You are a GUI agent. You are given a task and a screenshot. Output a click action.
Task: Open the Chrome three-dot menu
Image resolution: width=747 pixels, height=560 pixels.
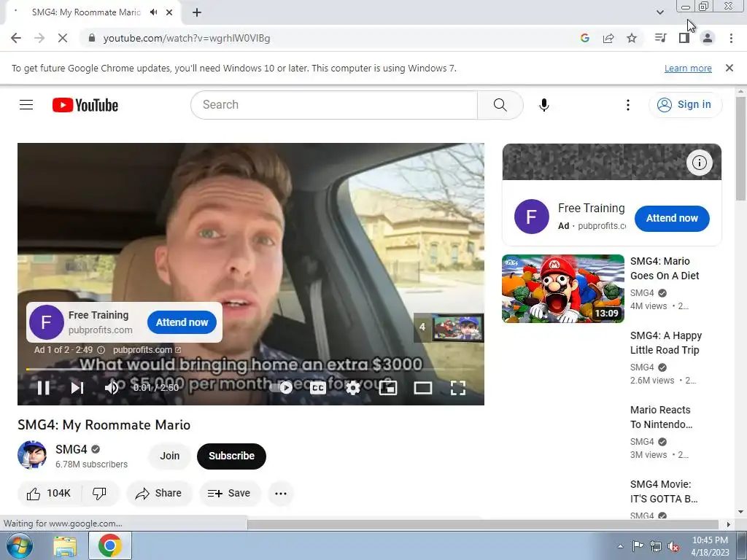[x=731, y=38]
